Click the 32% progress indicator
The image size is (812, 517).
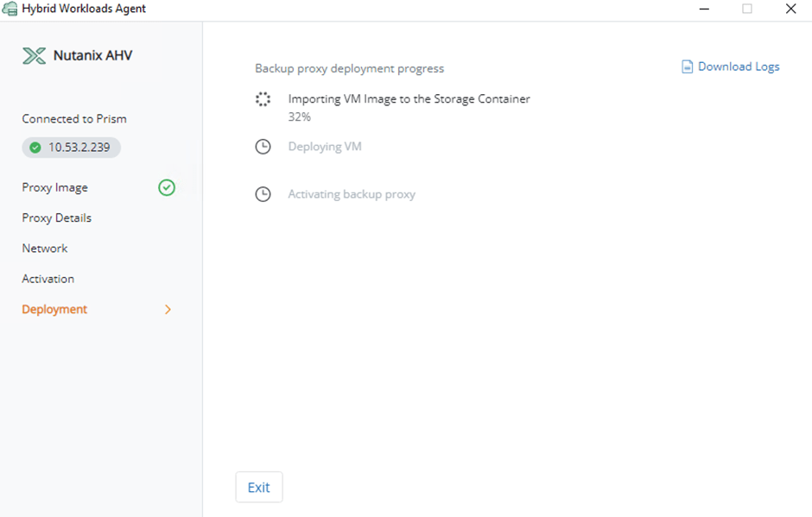tap(299, 117)
